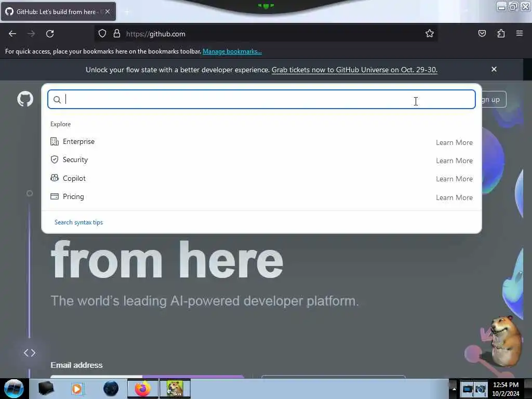Screen dimensions: 532x399
Task: Go back with the browser back arrow
Action: 12,34
